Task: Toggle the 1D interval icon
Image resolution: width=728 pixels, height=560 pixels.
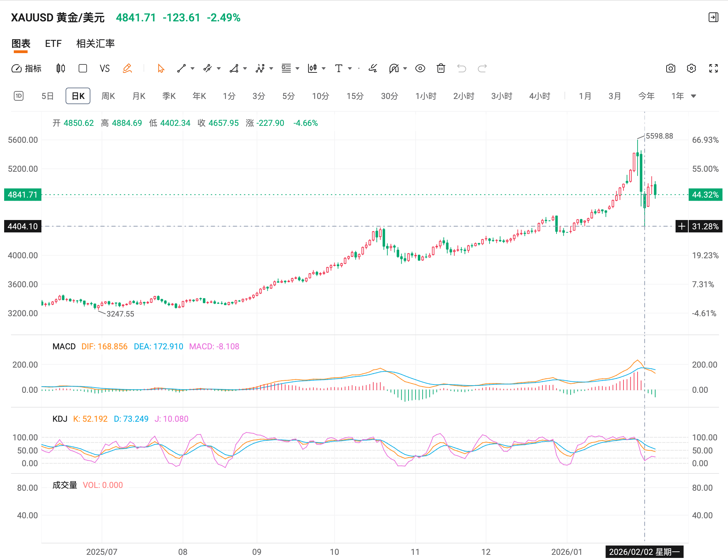Action: point(19,96)
